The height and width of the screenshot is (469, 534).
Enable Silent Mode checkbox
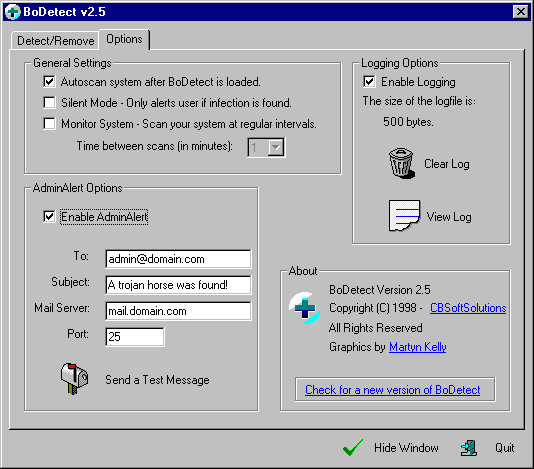click(49, 103)
